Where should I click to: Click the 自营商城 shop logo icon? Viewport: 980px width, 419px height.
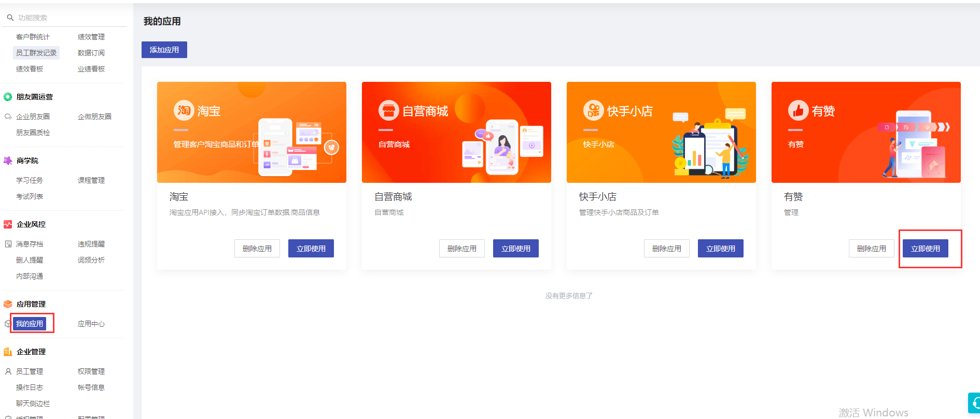click(388, 110)
